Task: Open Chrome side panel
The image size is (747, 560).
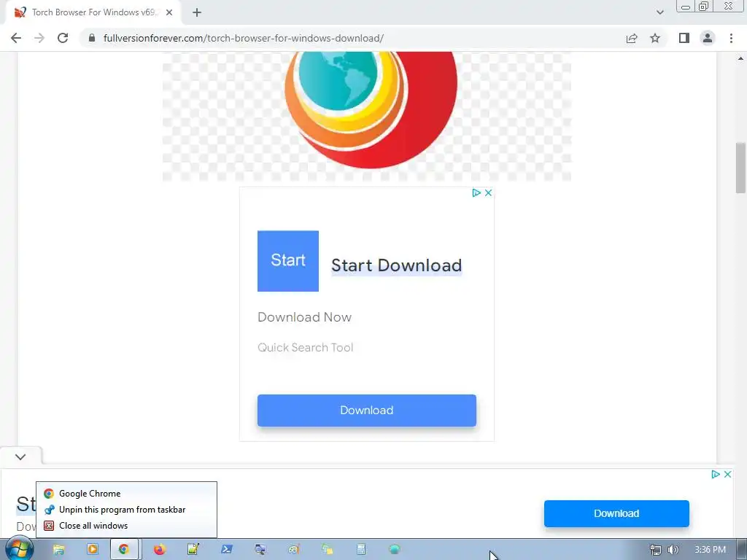Action: pyautogui.click(x=684, y=38)
